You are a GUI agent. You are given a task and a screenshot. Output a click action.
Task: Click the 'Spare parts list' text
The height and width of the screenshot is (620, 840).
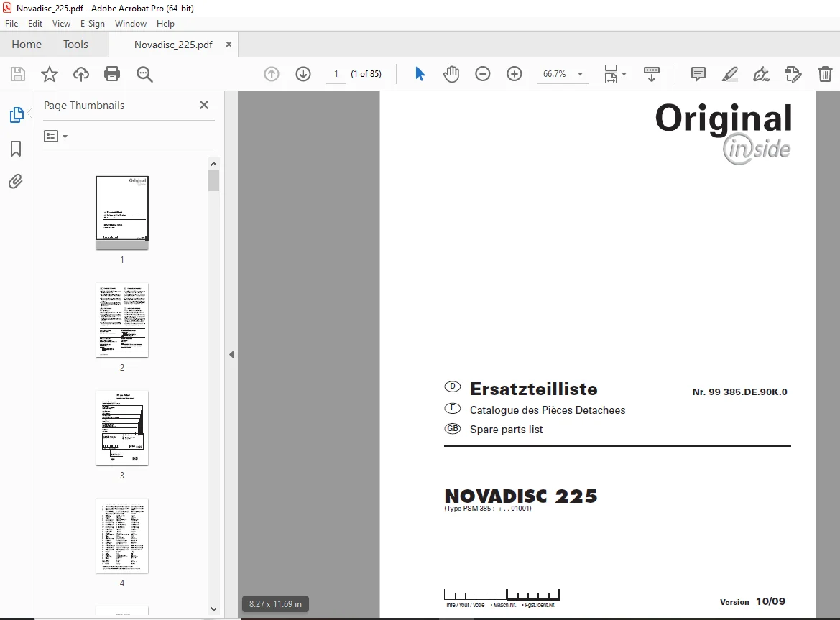point(507,430)
